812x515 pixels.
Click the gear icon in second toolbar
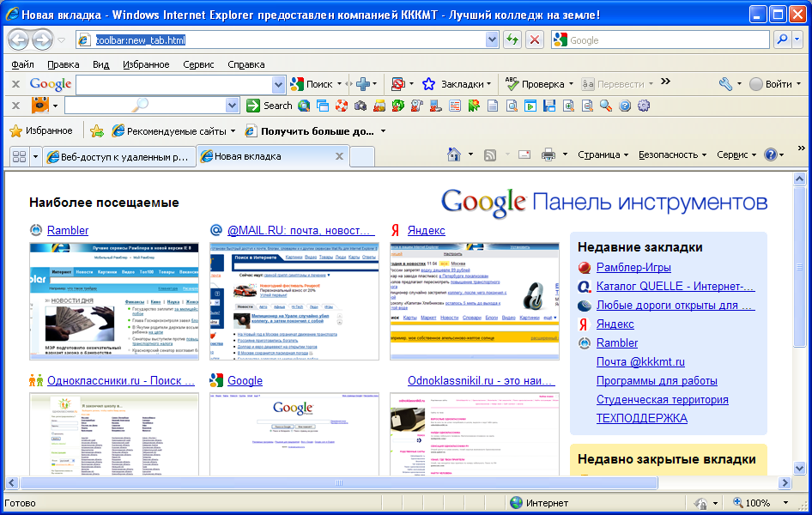click(643, 106)
